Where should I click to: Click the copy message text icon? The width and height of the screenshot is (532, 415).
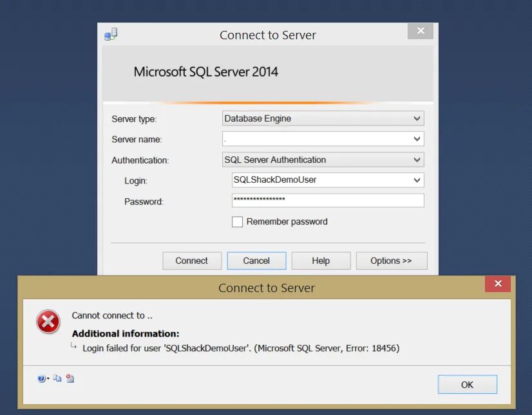tap(57, 378)
